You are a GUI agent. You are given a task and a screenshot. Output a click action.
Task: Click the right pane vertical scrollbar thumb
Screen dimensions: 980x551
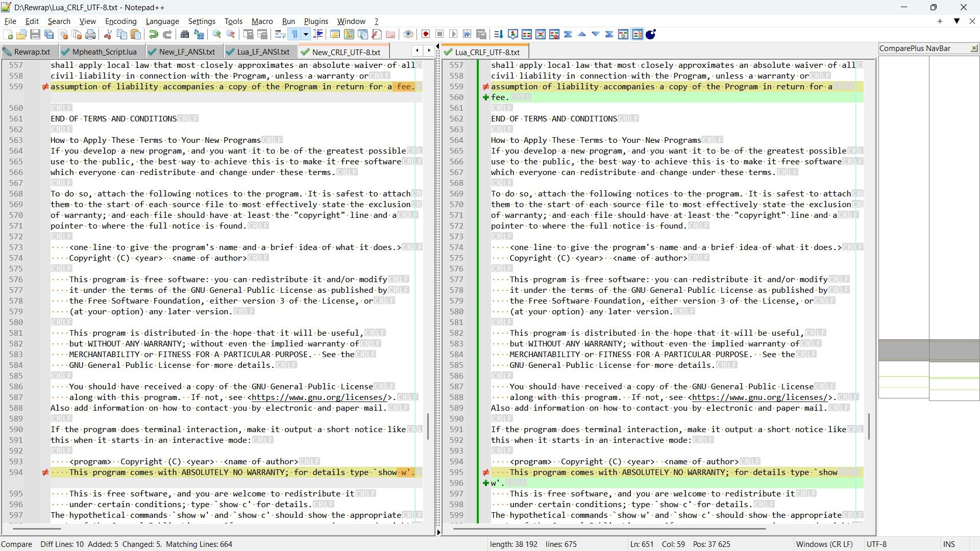869,427
